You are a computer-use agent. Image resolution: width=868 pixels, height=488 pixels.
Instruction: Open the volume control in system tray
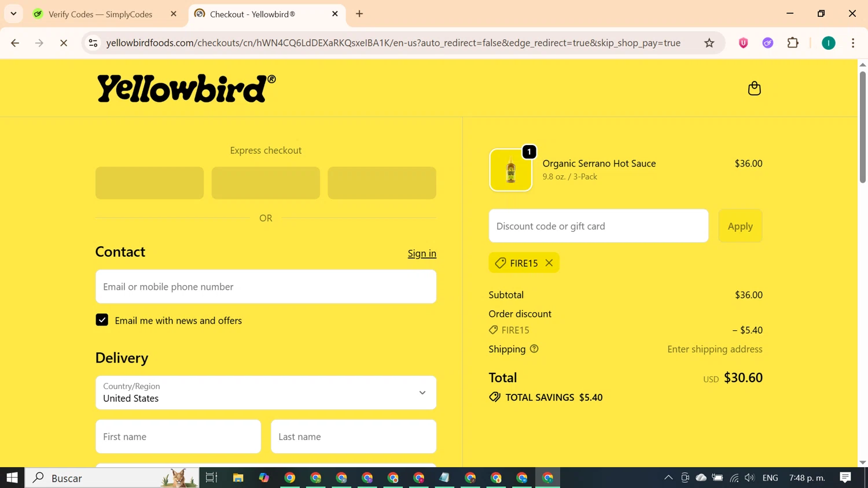click(x=749, y=478)
